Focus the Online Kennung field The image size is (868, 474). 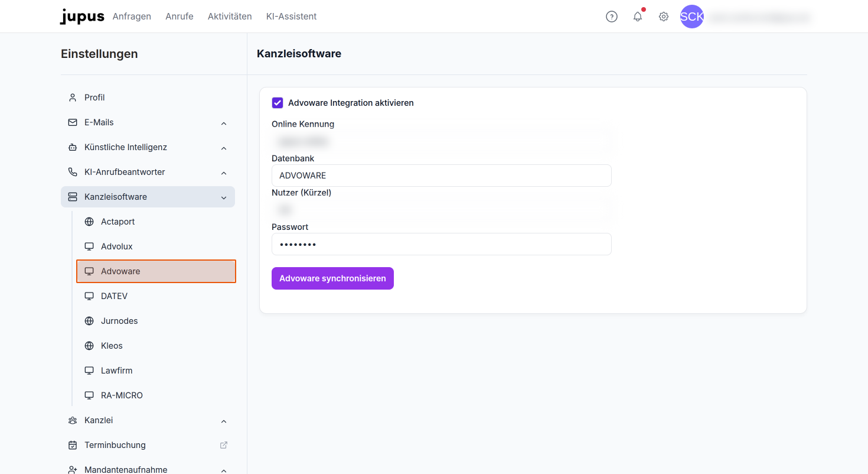[x=441, y=141]
